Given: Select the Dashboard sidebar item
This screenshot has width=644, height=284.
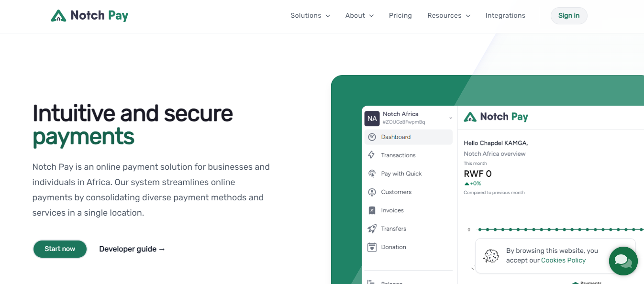Looking at the screenshot, I should [409, 137].
